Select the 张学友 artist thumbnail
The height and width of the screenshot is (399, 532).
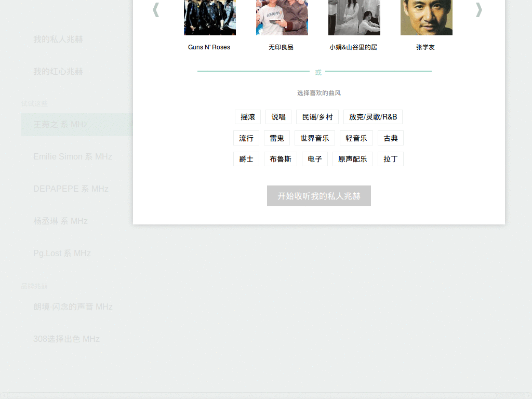426,17
